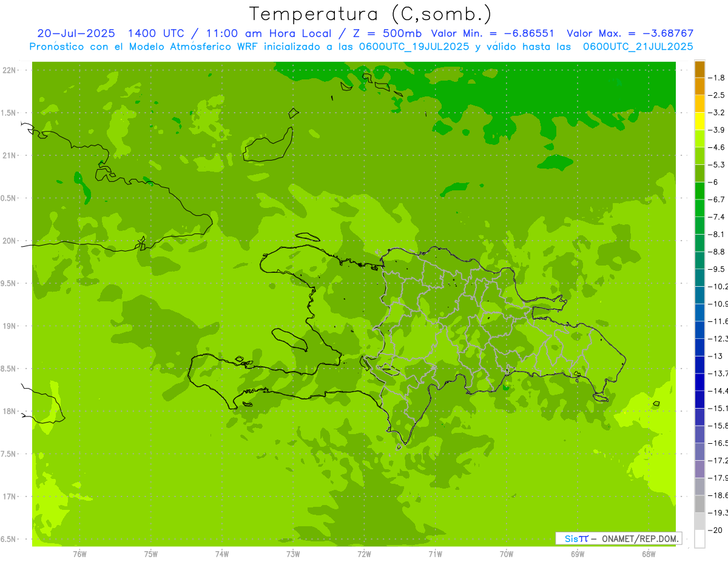Click the dark blue swatch between -13.7 and -14.4

(699, 382)
